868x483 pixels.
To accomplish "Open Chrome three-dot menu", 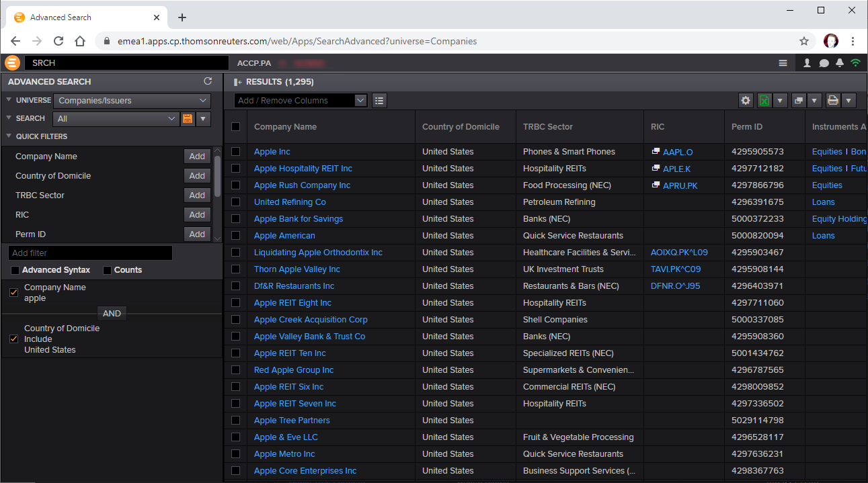I will 853,41.
